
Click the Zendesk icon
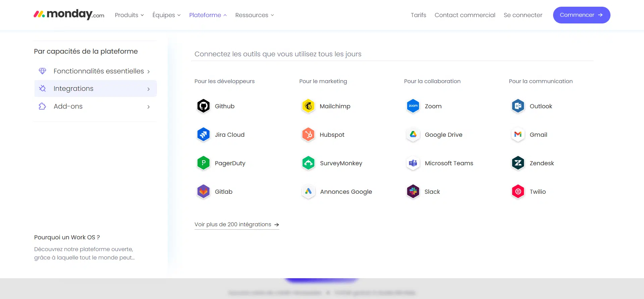[x=518, y=163]
